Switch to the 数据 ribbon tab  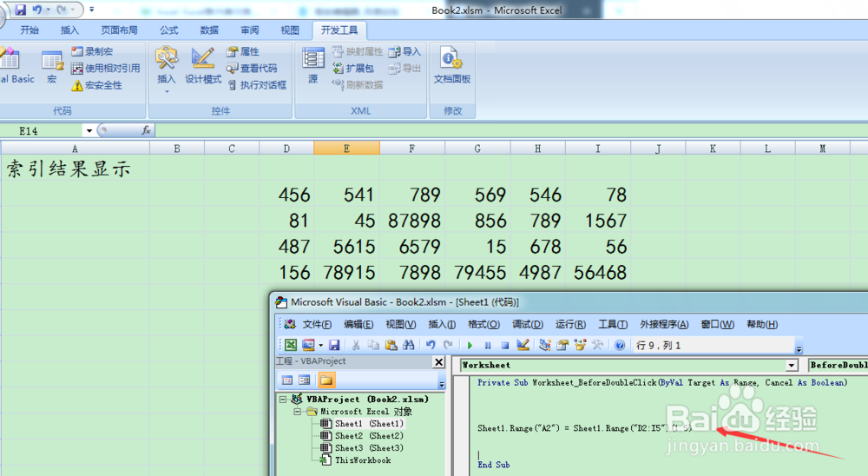pos(208,30)
